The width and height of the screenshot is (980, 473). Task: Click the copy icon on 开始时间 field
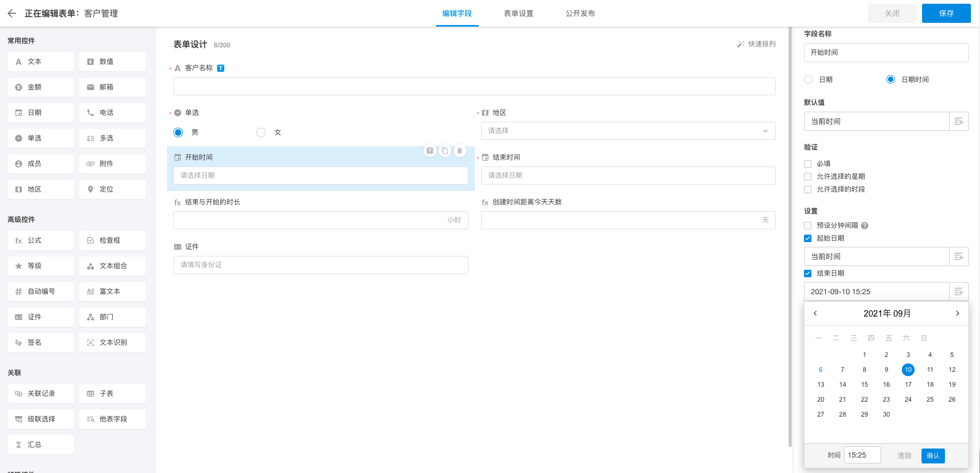pos(445,151)
